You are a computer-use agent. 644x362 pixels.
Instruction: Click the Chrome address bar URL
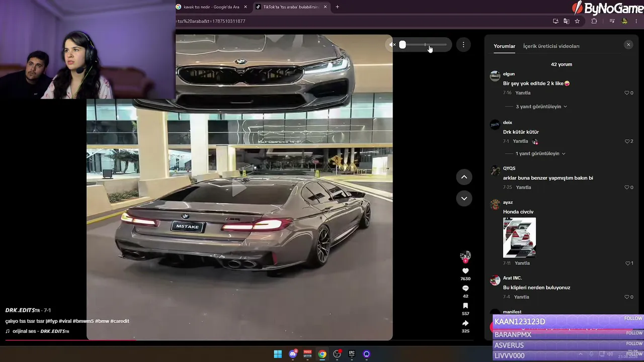pyautogui.click(x=211, y=21)
